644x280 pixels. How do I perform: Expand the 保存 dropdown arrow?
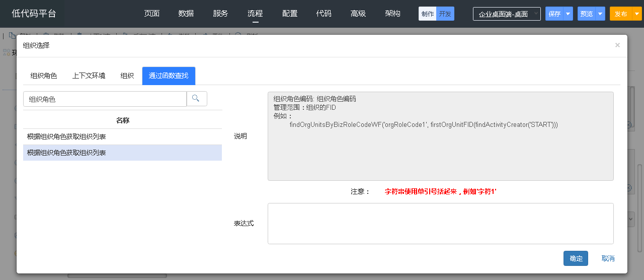[x=568, y=14]
